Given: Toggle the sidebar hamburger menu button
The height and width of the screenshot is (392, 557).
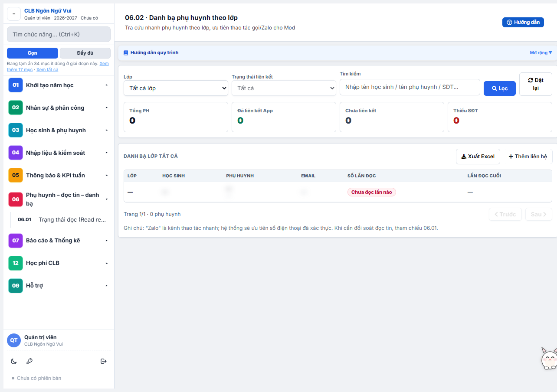Looking at the screenshot, I should point(14,14).
